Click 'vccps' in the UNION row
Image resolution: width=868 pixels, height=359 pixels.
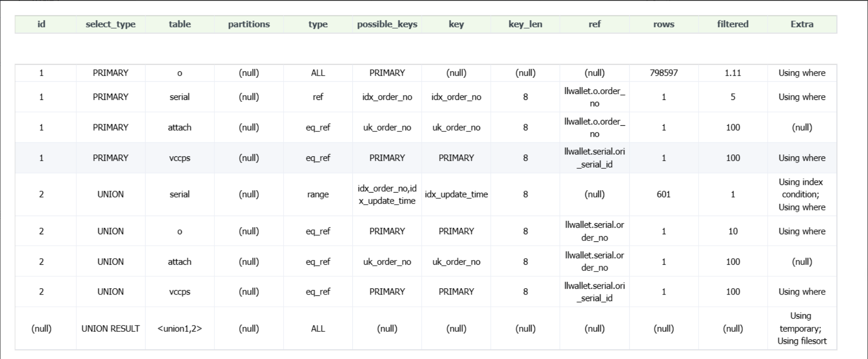180,292
